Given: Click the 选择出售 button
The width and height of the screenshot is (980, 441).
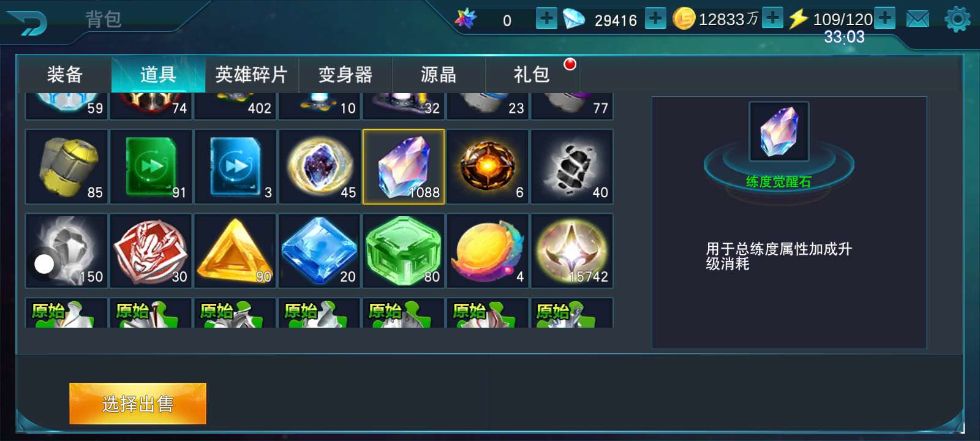Looking at the screenshot, I should [138, 404].
